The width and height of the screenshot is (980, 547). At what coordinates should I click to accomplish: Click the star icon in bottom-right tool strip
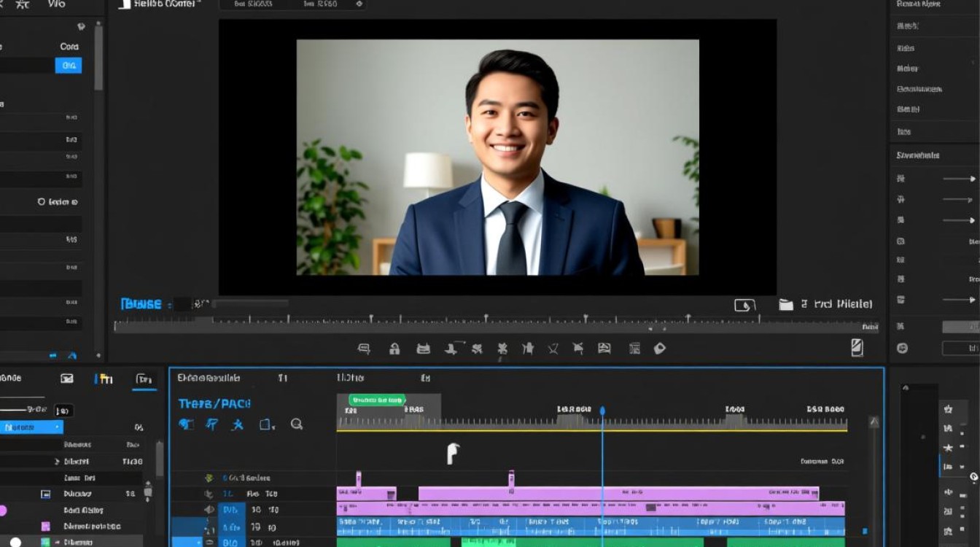coord(948,447)
